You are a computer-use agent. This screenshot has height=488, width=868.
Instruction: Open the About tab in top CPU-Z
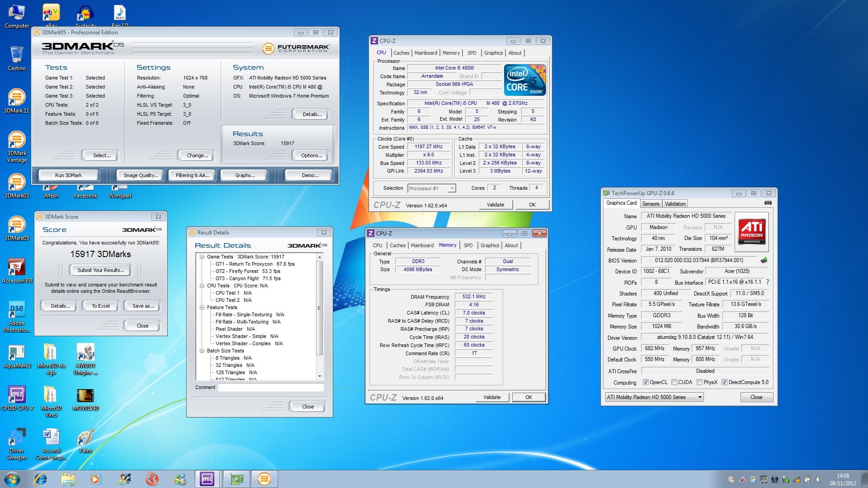coord(515,53)
